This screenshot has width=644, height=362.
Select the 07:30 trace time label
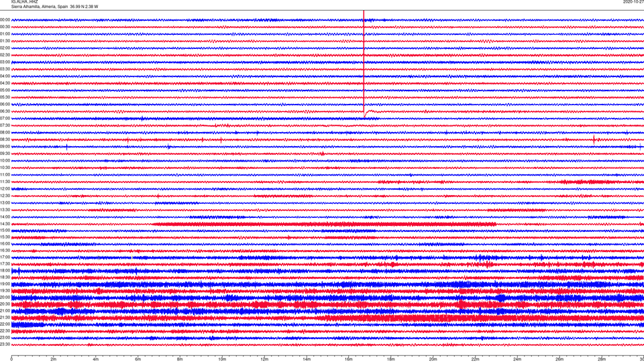[5, 125]
